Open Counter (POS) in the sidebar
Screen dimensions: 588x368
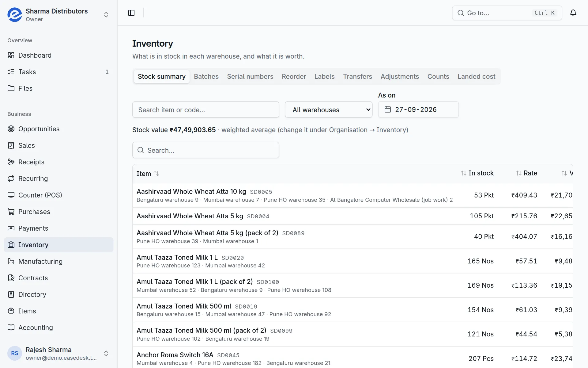click(58, 195)
